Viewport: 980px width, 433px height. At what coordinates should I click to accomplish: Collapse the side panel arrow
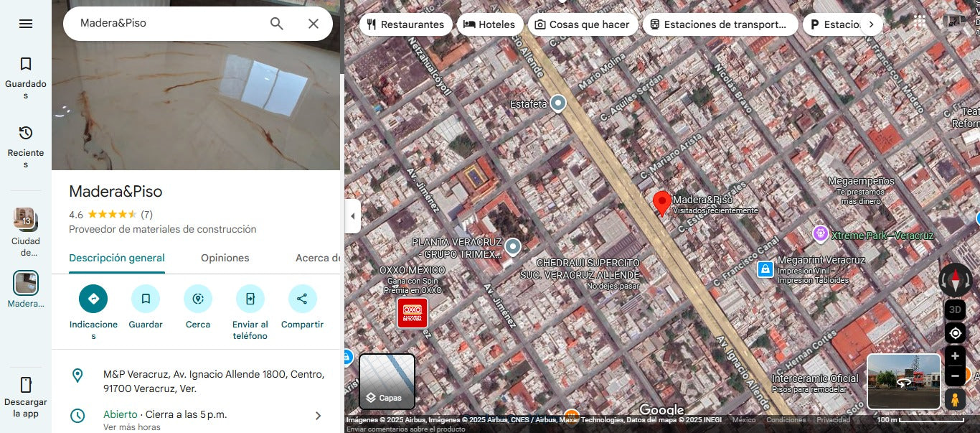(x=352, y=216)
